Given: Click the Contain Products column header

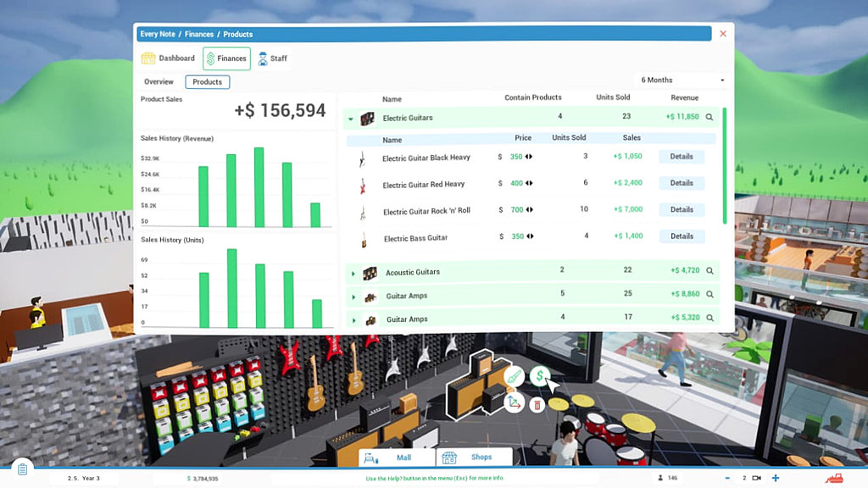Looking at the screenshot, I should point(532,97).
